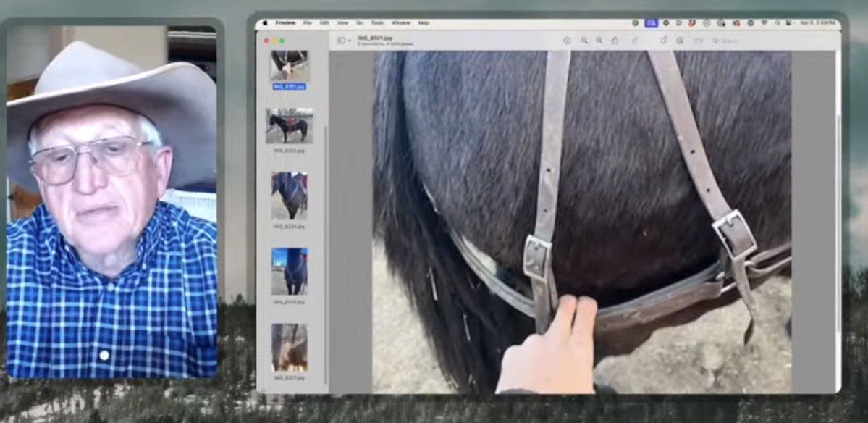Open the Edit menu
The image size is (868, 423).
(324, 22)
